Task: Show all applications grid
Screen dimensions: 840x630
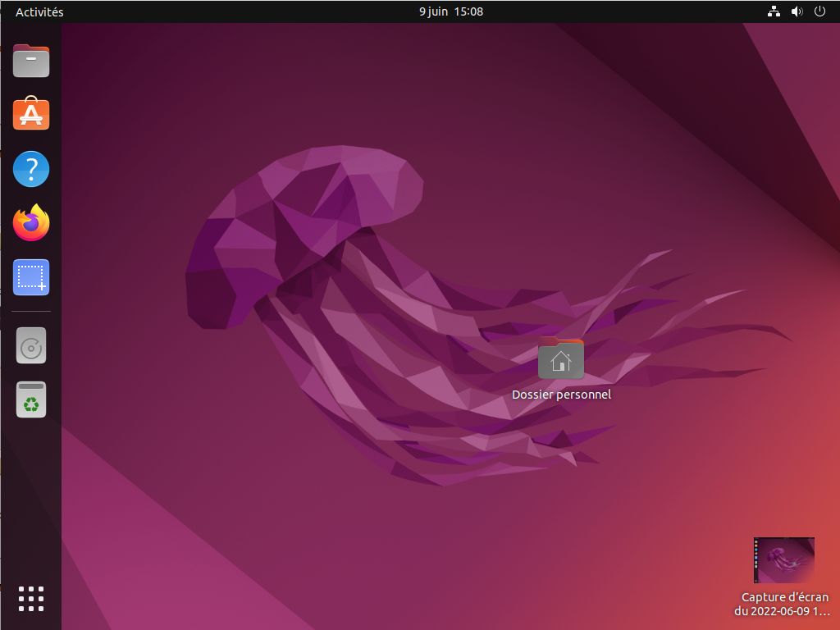Action: click(x=31, y=598)
